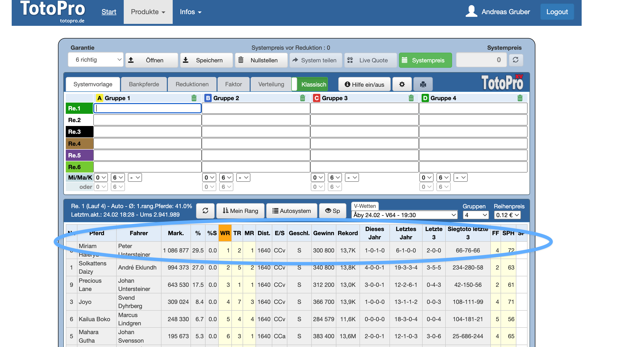Open Gruppe 1 minimum dropdown
This screenshot has height=347, width=644.
tap(101, 177)
